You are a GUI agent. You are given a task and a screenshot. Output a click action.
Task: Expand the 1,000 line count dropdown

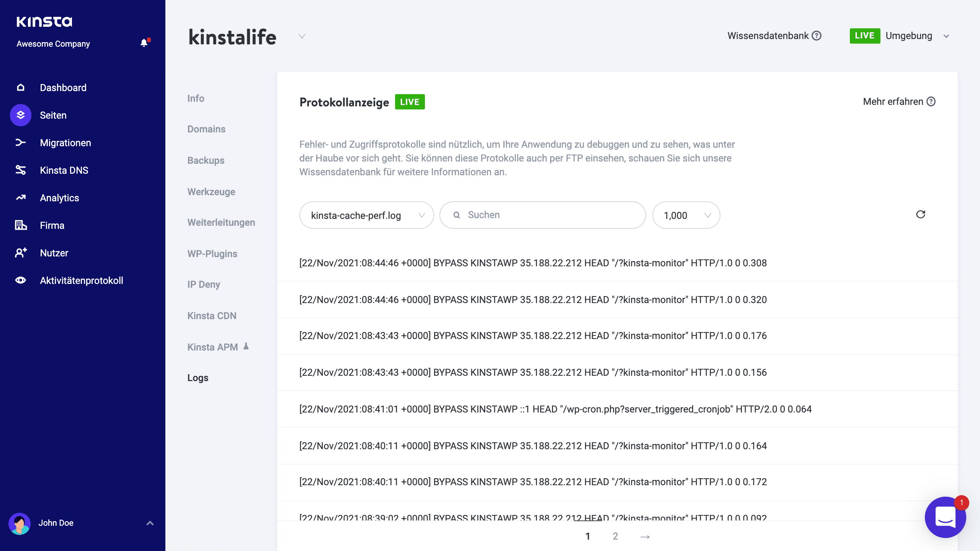[686, 215]
